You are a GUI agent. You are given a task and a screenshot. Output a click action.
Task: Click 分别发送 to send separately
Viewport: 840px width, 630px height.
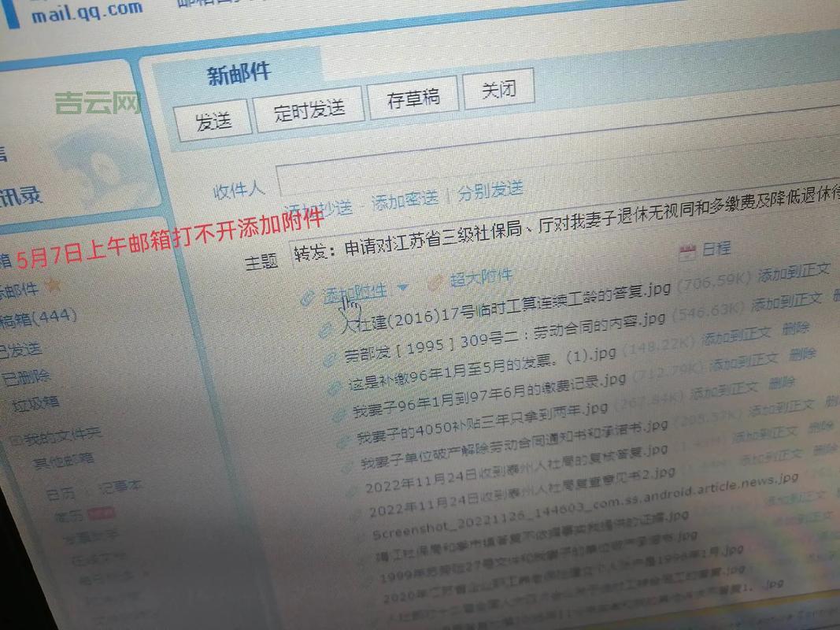pyautogui.click(x=490, y=189)
